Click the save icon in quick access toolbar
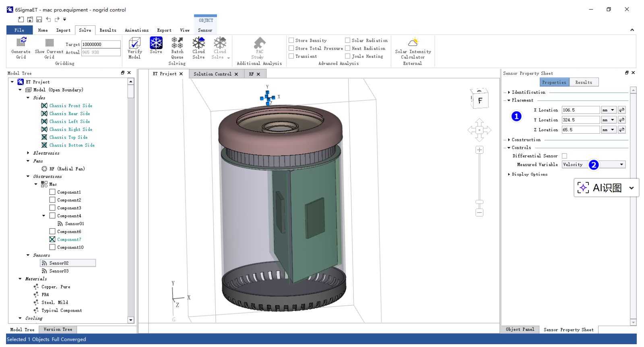 (39, 19)
